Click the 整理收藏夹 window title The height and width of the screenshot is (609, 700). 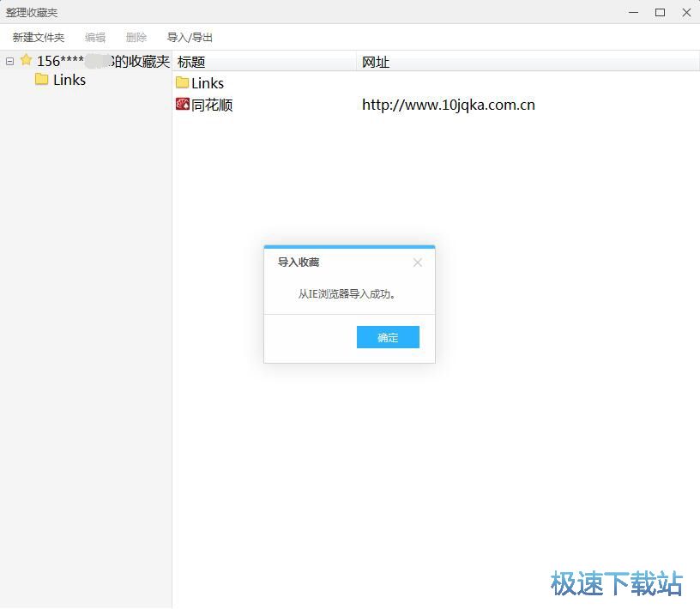coord(32,13)
